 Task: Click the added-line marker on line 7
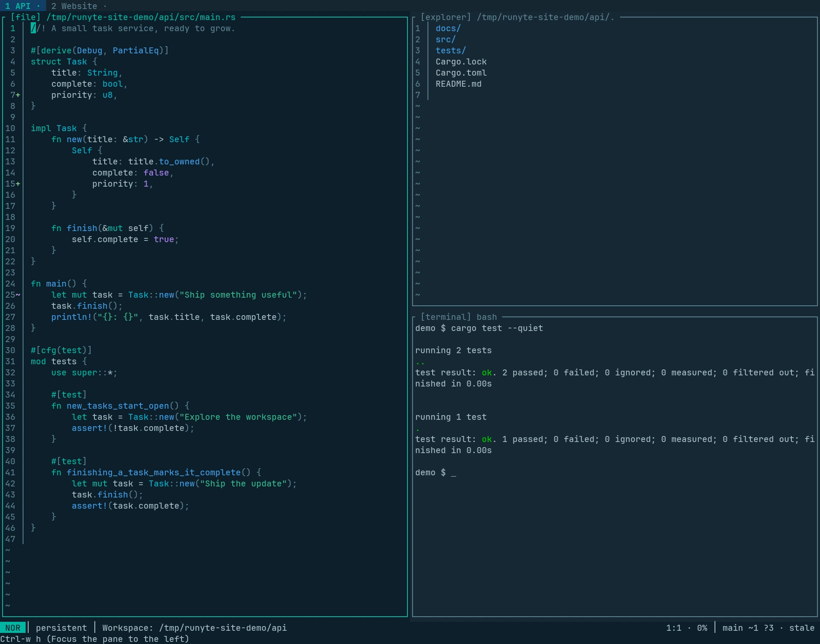[18, 95]
